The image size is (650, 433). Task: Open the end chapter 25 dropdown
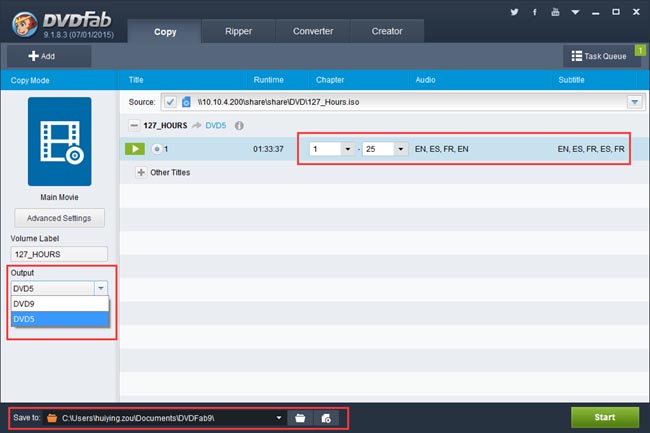(400, 149)
